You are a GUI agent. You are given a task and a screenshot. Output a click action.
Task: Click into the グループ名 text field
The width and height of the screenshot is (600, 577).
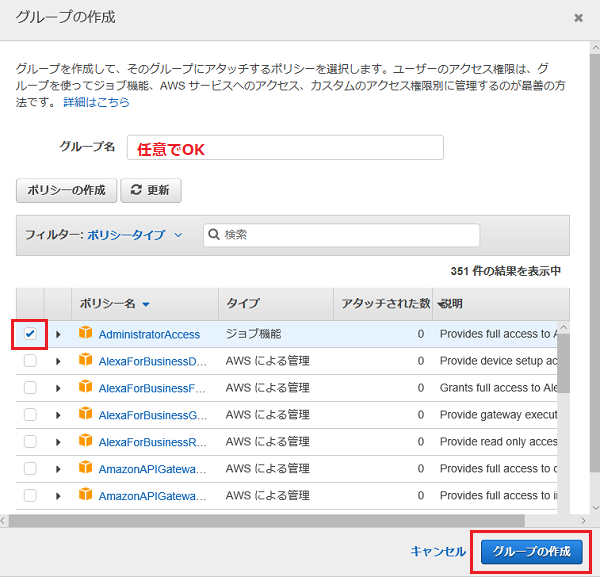[x=285, y=147]
